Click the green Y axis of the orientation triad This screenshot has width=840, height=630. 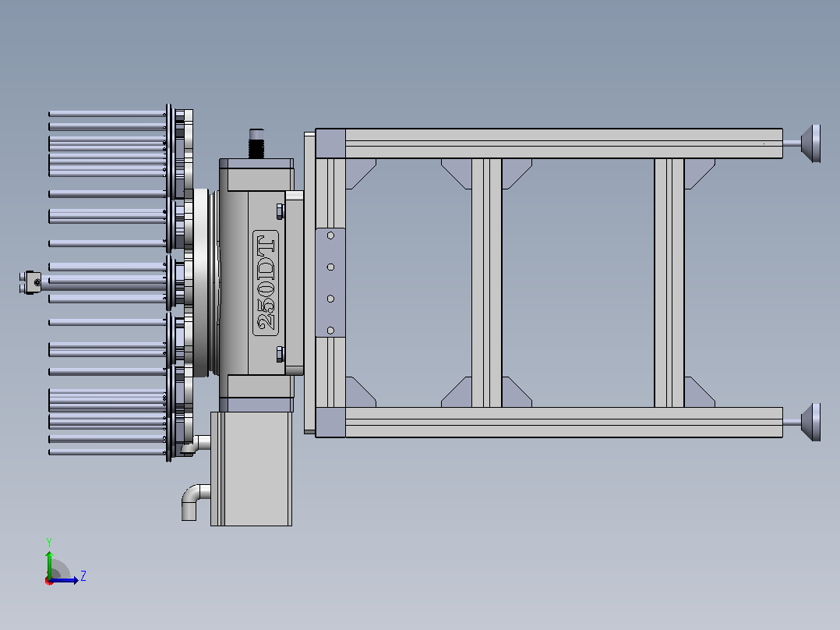click(x=49, y=565)
